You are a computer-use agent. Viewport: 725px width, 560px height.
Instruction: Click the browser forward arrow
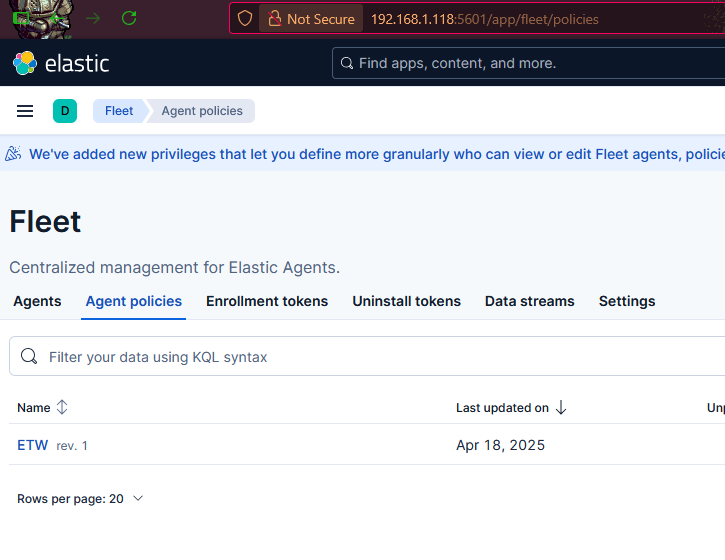[x=93, y=18]
